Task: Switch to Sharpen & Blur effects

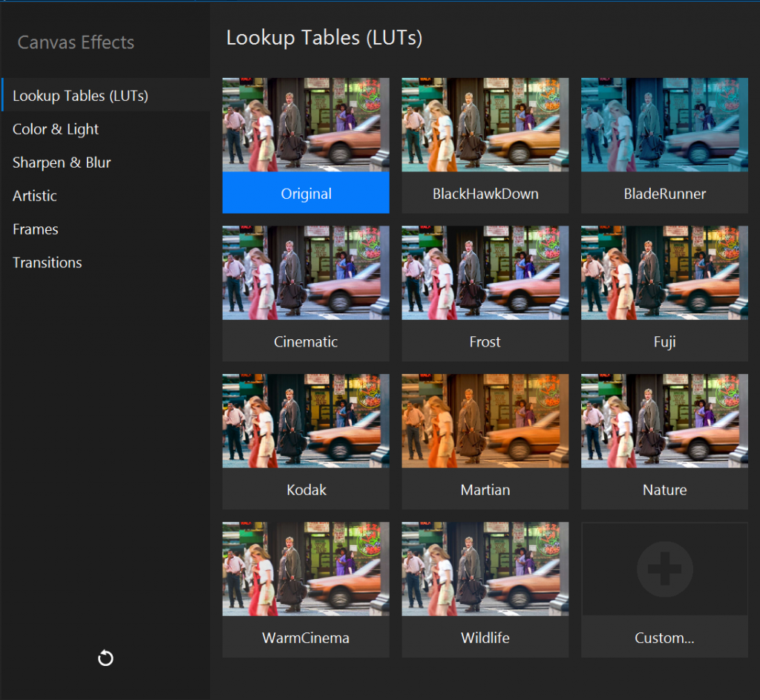Action: tap(105, 163)
